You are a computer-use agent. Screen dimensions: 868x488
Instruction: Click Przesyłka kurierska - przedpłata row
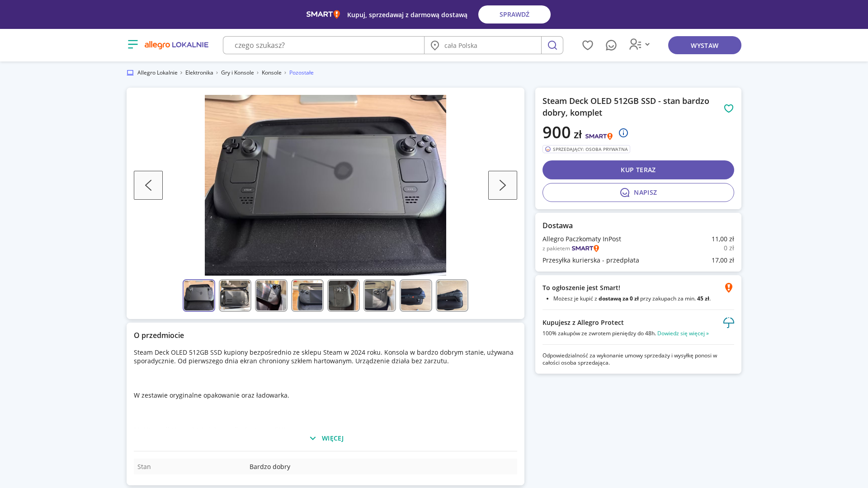(x=638, y=260)
